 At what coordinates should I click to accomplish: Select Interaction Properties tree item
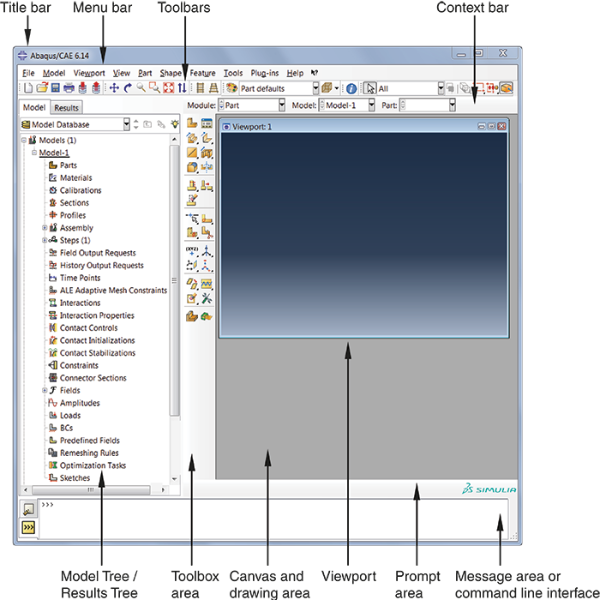(x=97, y=315)
